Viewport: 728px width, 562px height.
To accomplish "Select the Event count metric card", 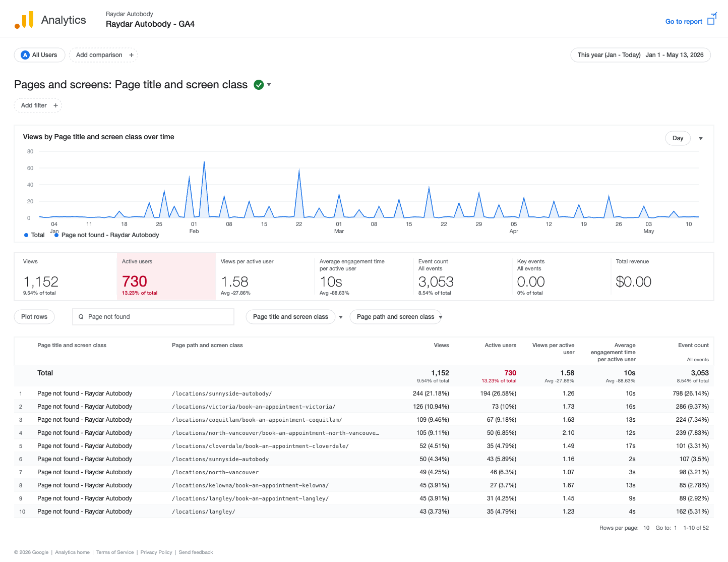I will click(x=463, y=276).
